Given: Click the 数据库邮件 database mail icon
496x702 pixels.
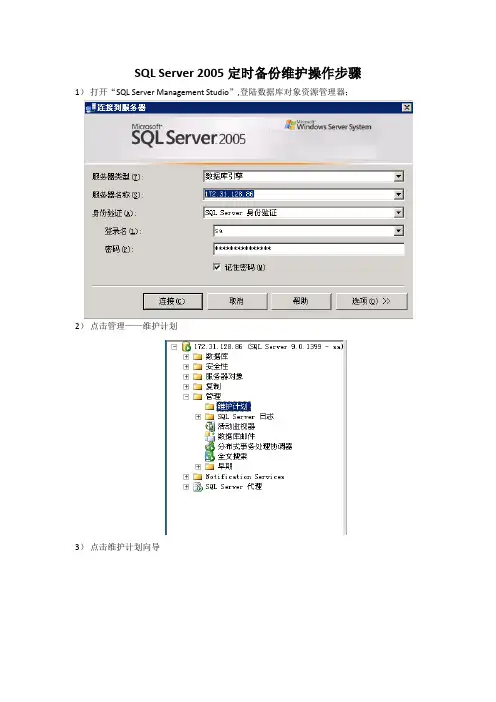Looking at the screenshot, I should click(x=210, y=436).
